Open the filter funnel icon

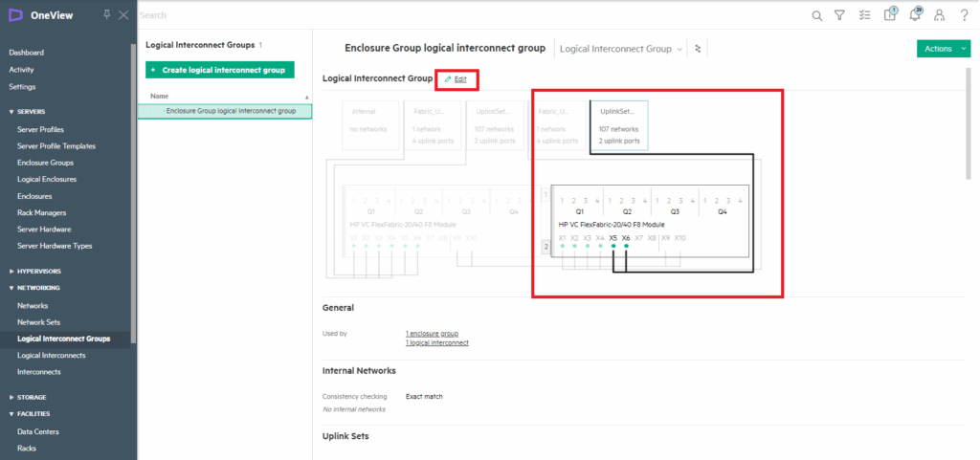[840, 15]
